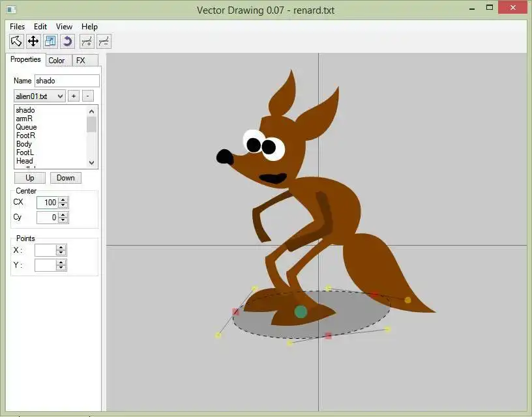Click the red anchor at shadow's upper right
The image size is (532, 417).
tap(374, 295)
